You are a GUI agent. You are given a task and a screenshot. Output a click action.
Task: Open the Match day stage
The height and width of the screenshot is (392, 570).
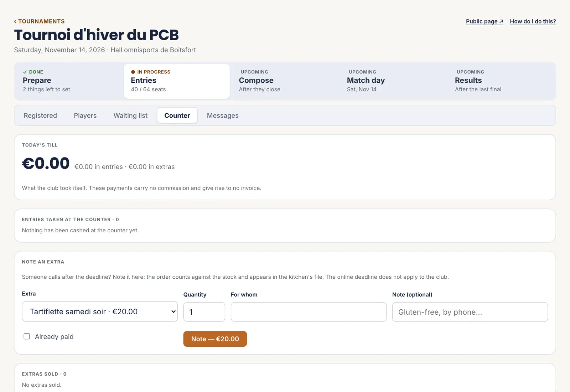point(393,81)
